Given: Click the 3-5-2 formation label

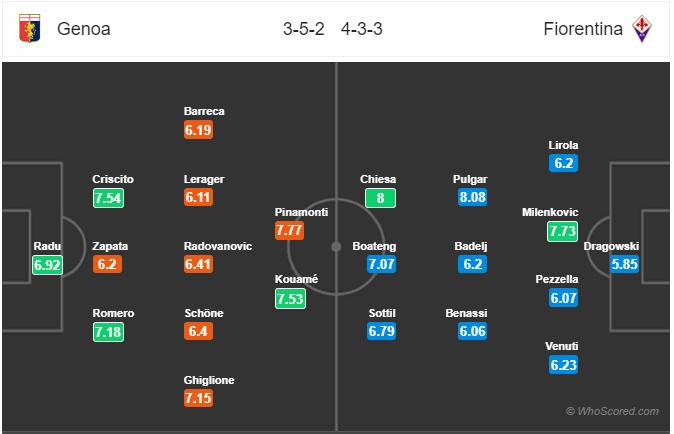Looking at the screenshot, I should pyautogui.click(x=303, y=29).
